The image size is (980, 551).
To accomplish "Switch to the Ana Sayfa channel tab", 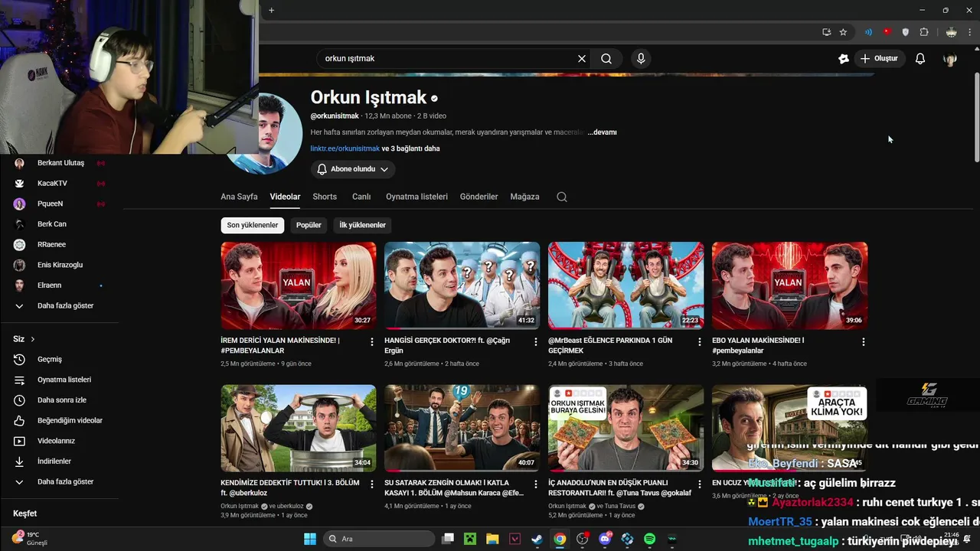I will click(239, 197).
